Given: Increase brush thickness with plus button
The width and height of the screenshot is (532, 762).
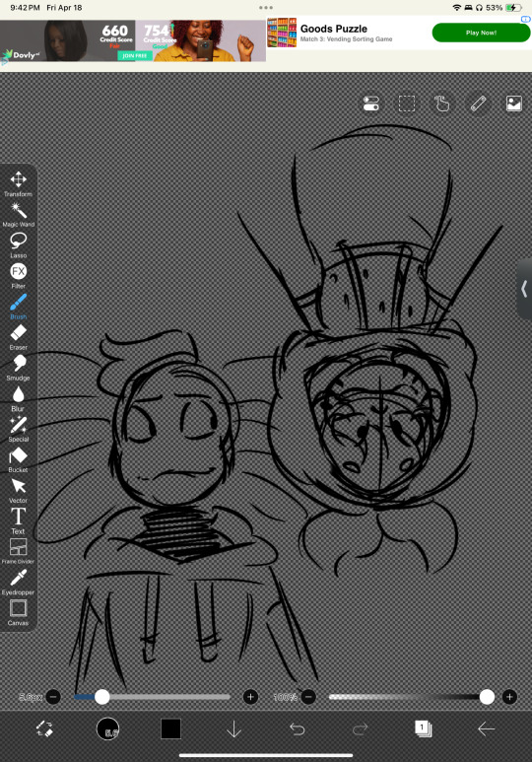Looking at the screenshot, I should click(250, 697).
